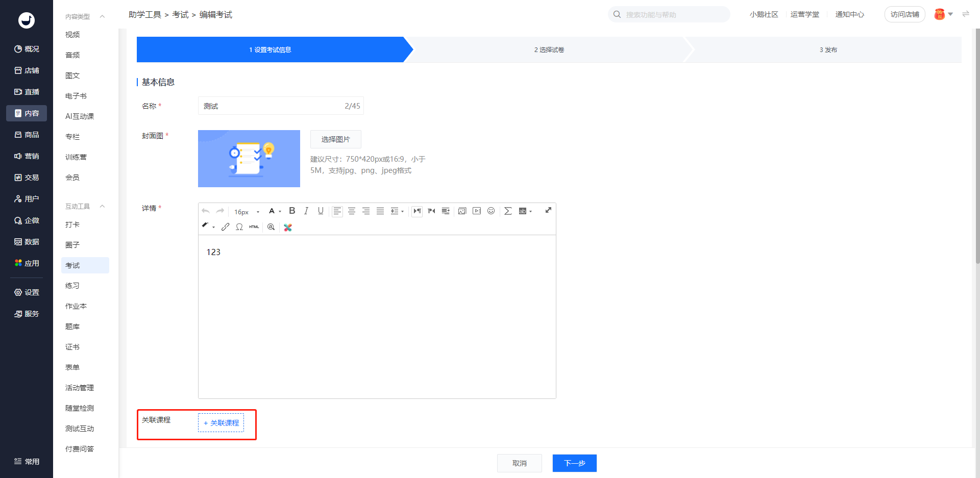The height and width of the screenshot is (478, 980).
Task: Click the 选择图片 button
Action: coord(335,139)
